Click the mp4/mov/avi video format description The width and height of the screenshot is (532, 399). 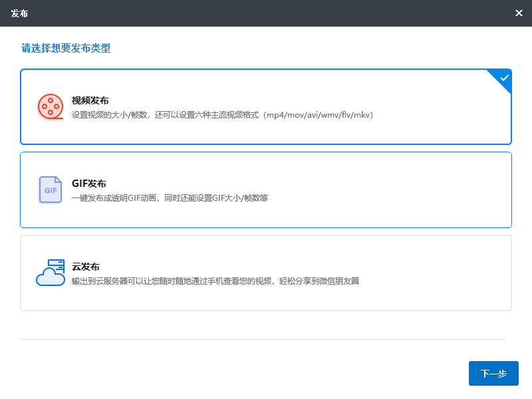point(222,115)
